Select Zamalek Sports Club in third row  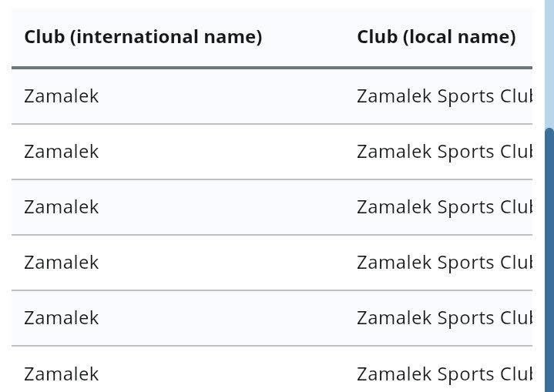tap(444, 207)
